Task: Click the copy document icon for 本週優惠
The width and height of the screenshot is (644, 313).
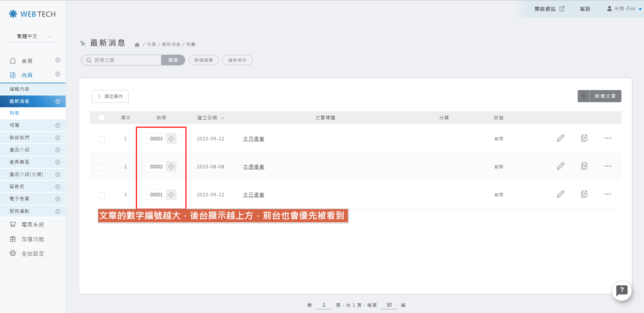Action: pyautogui.click(x=584, y=166)
